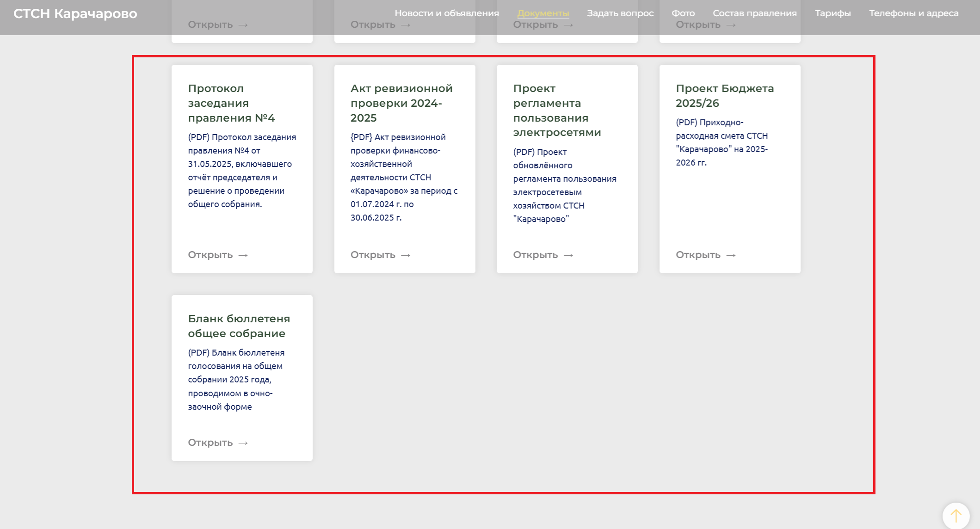980x529 pixels.
Task: Open the Тарифы menu item
Action: 832,13
